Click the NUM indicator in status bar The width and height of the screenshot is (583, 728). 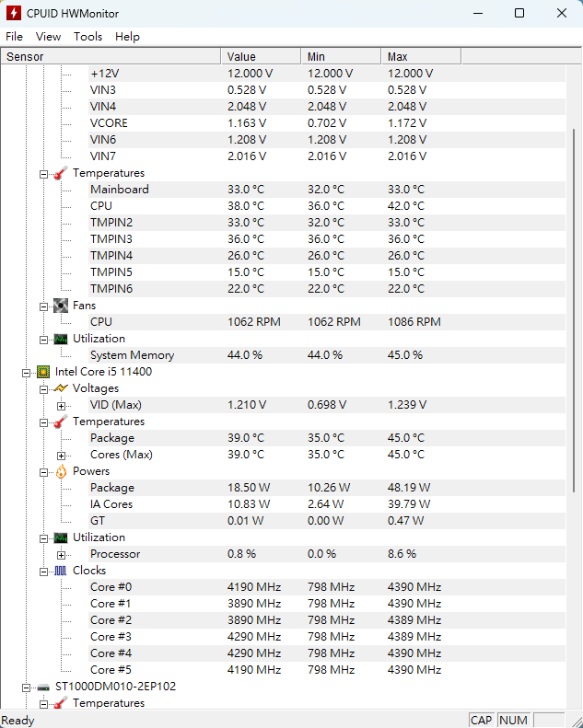[x=513, y=720]
